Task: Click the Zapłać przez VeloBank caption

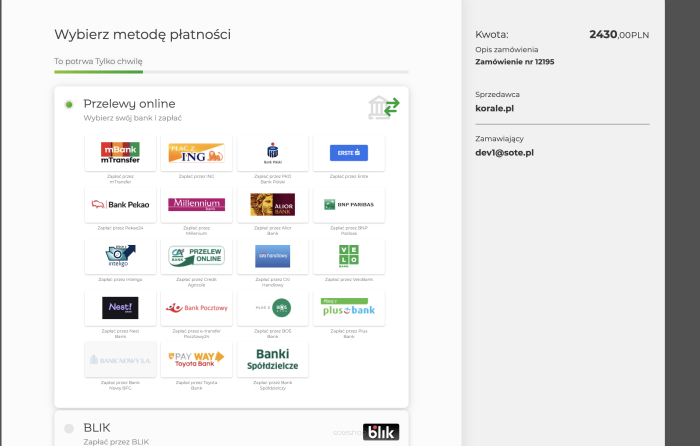Action: tap(349, 279)
